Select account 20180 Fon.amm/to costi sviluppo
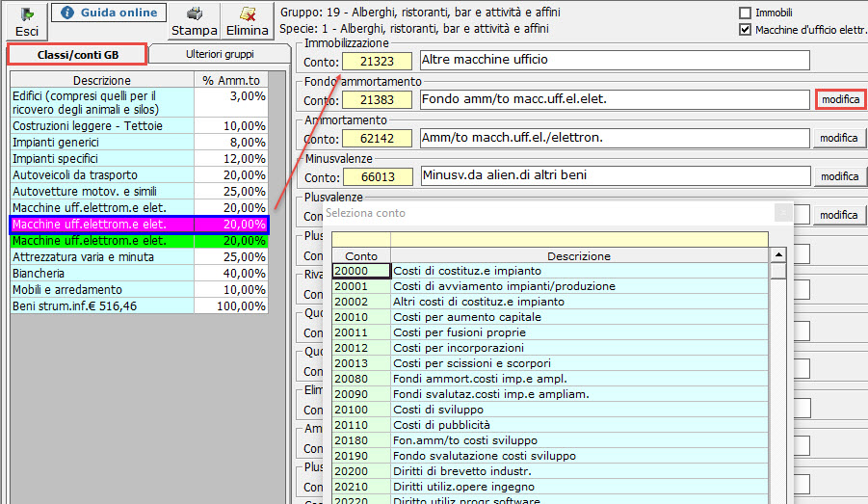Screen dimensions: 868x504 [550, 440]
